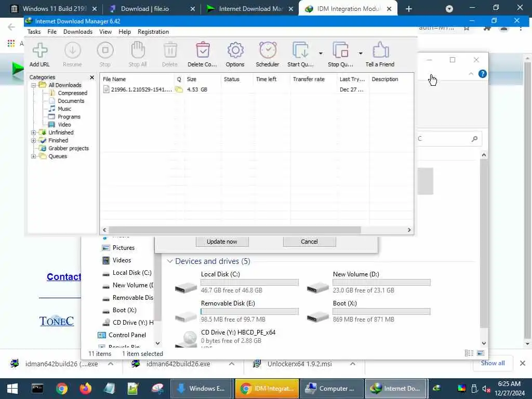
Task: Open the Registration menu
Action: [153, 32]
